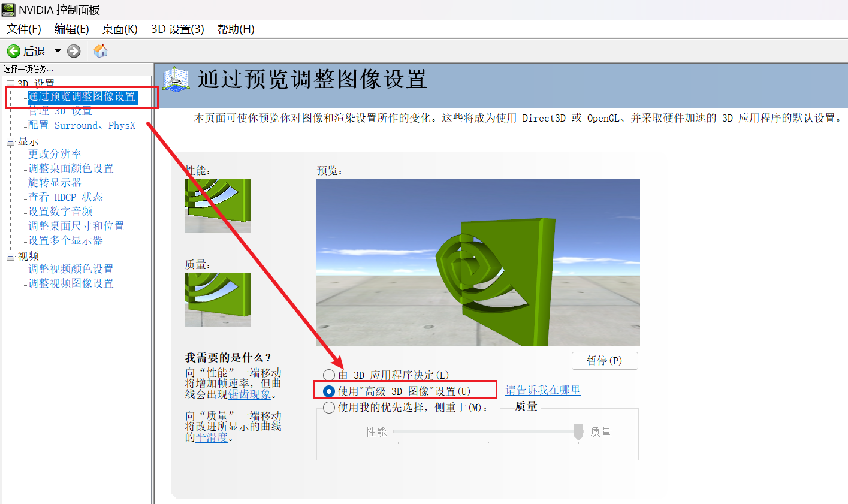This screenshot has height=504, width=848.
Task: Collapse the 显示 tree node
Action: pyautogui.click(x=10, y=141)
